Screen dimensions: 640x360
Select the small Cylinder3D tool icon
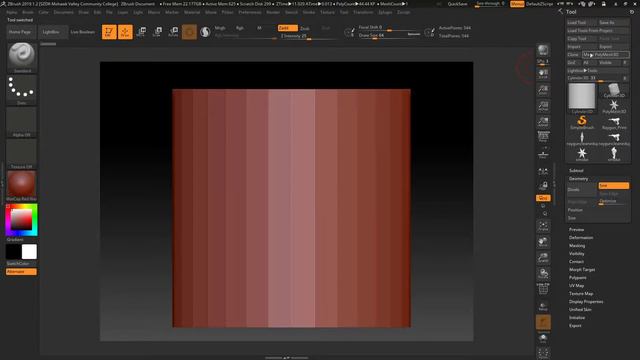614,91
